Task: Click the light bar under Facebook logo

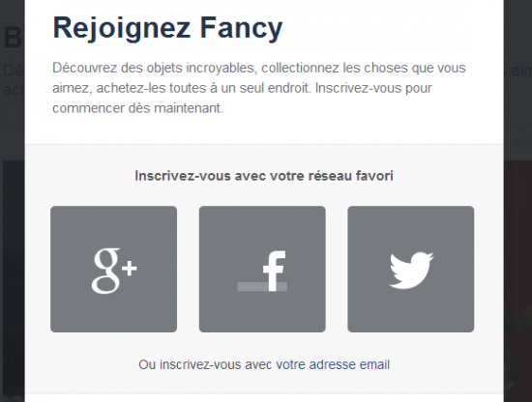Action: pos(262,287)
